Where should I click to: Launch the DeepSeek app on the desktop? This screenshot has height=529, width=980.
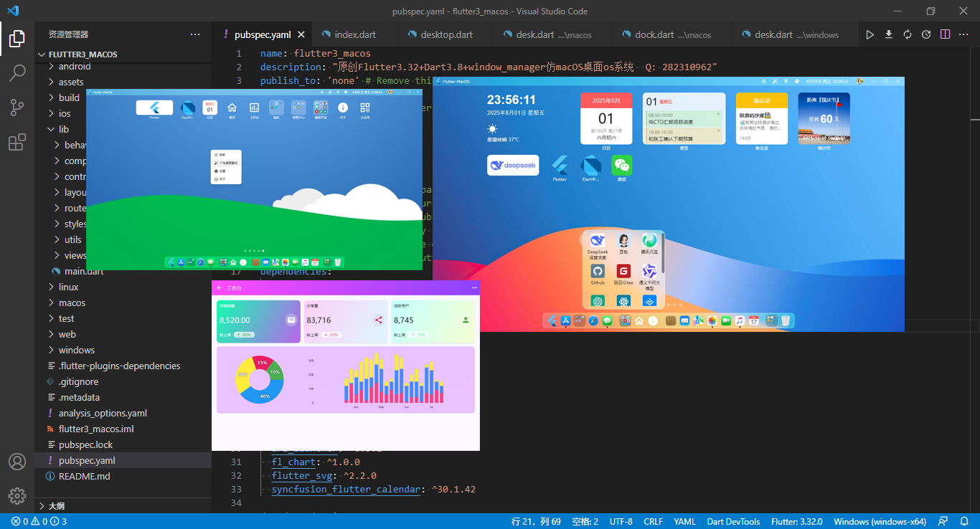pos(512,165)
